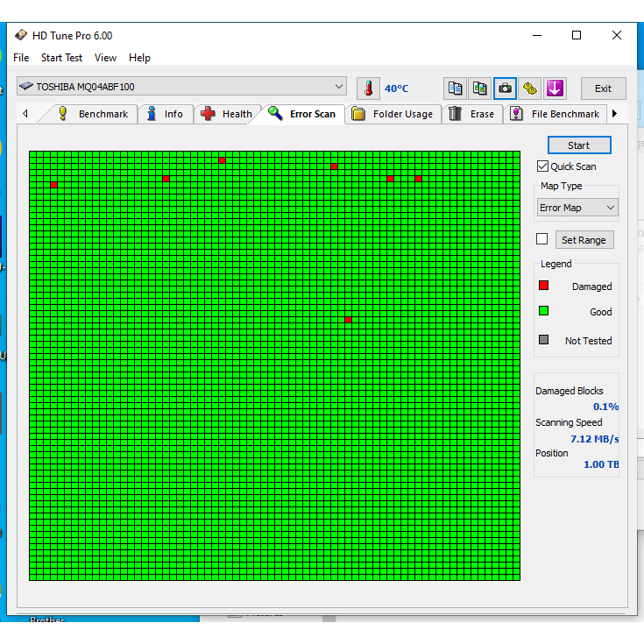644x644 pixels.
Task: Disable the Quick Scan checkbox
Action: pos(543,166)
